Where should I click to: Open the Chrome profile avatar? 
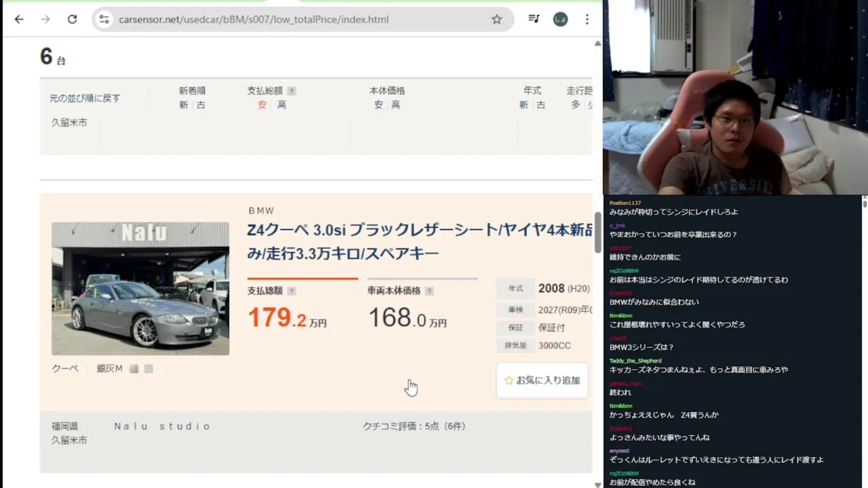click(560, 19)
